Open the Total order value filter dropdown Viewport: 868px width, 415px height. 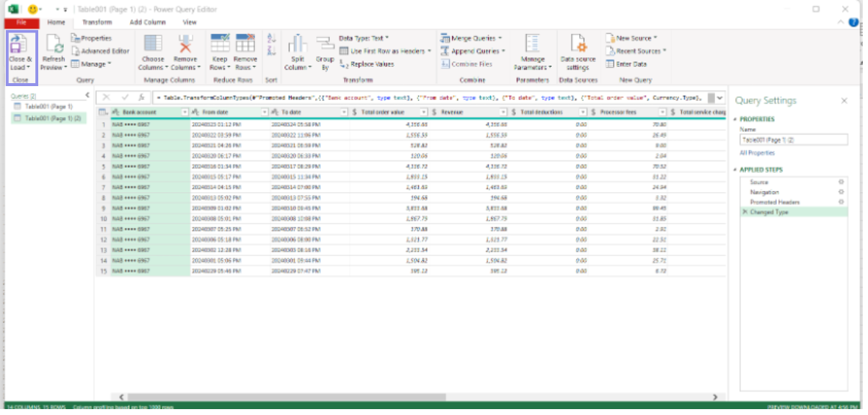coord(423,113)
